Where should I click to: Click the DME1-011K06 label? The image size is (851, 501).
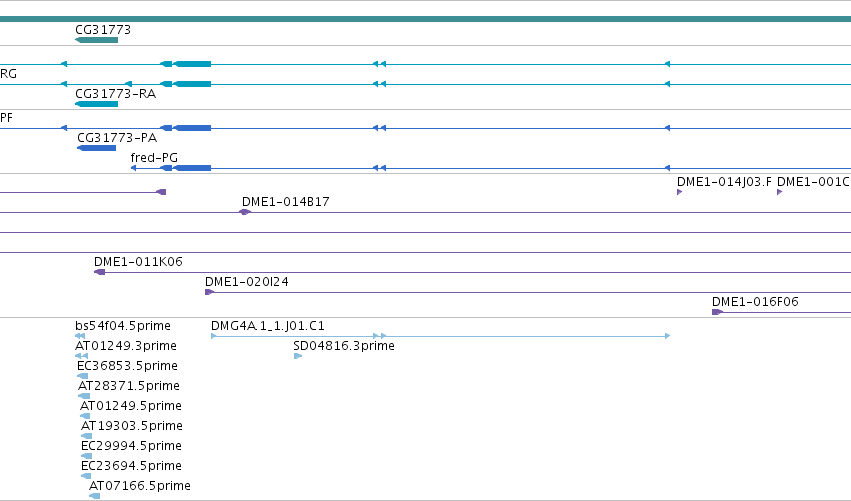pos(138,262)
